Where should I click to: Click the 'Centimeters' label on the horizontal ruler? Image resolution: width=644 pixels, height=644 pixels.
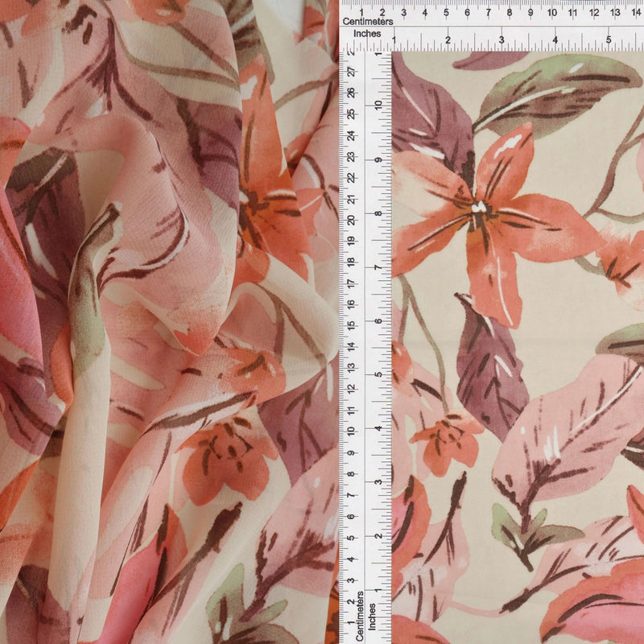(x=368, y=22)
